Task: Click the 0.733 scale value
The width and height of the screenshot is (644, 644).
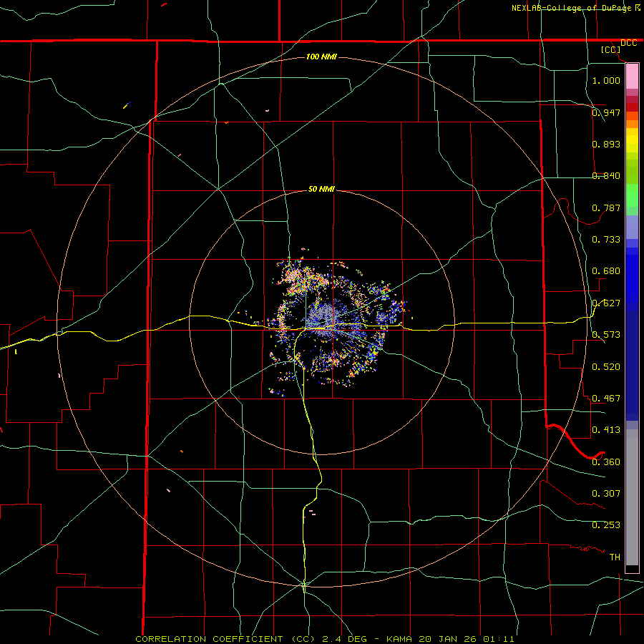Action: coord(606,240)
